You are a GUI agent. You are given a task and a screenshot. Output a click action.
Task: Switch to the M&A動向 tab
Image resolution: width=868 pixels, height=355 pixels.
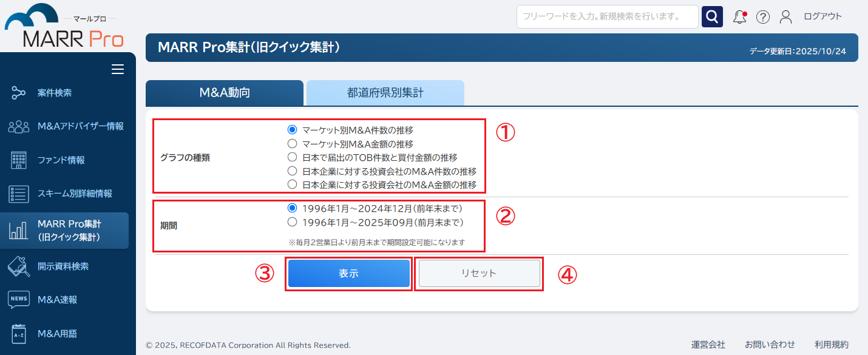(x=225, y=93)
